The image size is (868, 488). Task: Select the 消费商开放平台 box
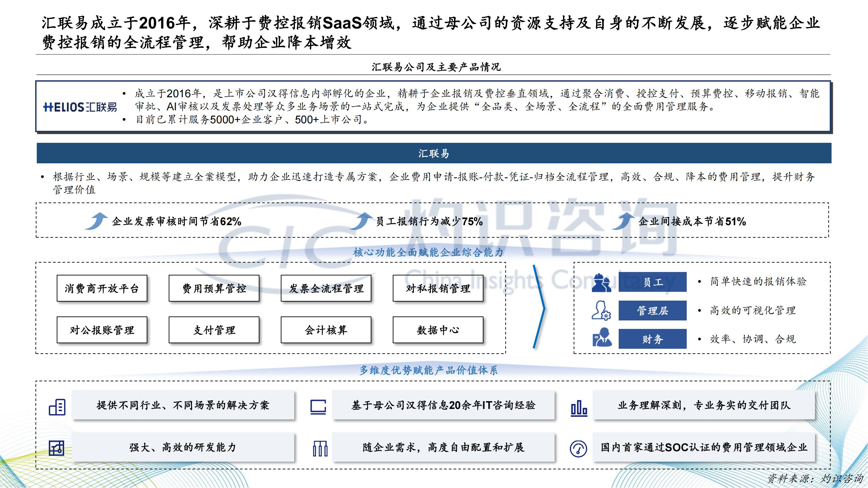point(102,288)
